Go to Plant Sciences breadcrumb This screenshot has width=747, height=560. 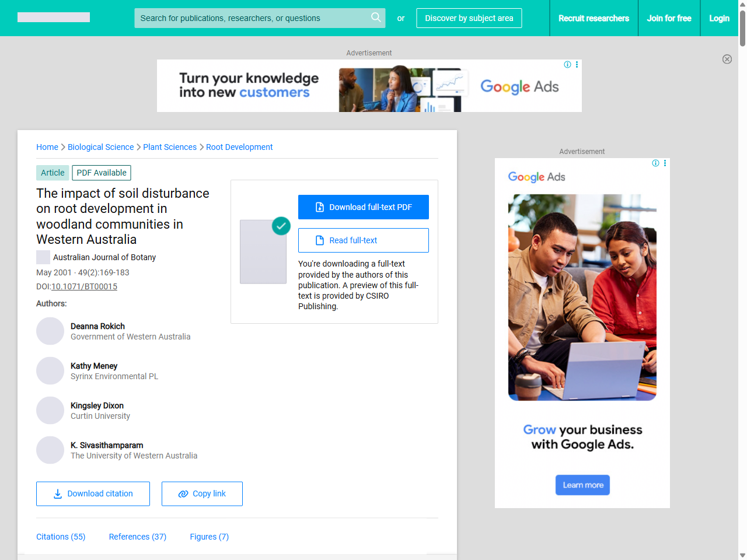pyautogui.click(x=170, y=147)
